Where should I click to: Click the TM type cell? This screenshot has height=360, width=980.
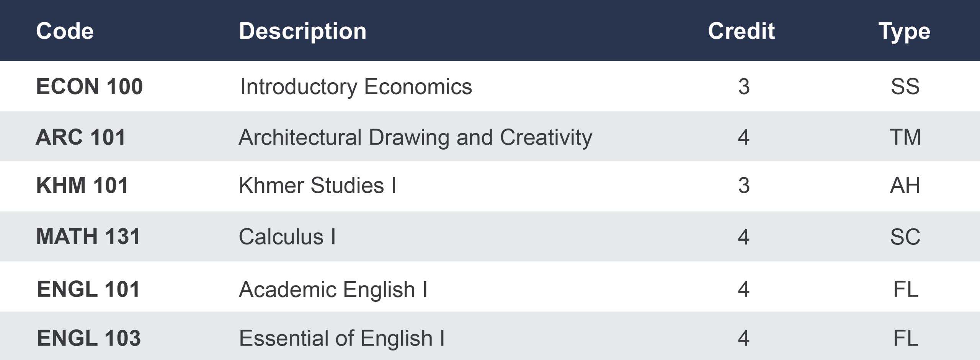click(905, 137)
